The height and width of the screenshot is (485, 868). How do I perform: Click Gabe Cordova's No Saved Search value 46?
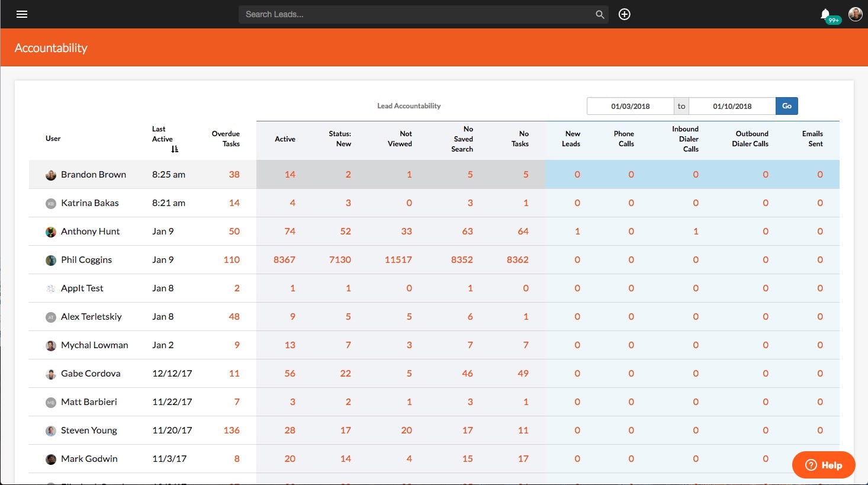[x=468, y=374]
